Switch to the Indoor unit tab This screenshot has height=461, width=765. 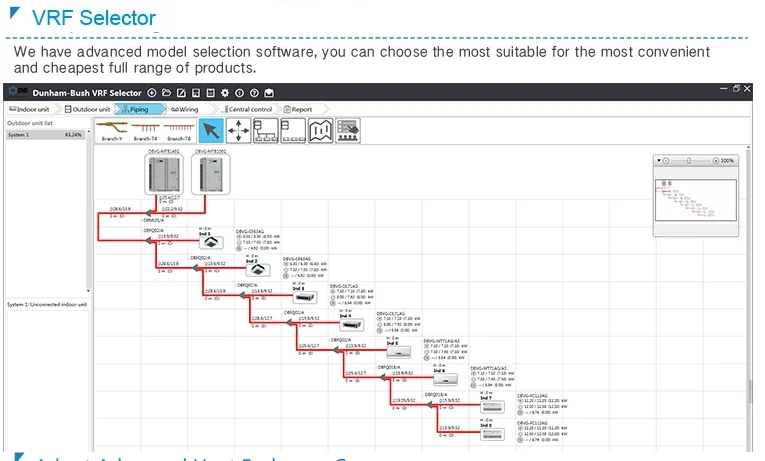(31, 109)
